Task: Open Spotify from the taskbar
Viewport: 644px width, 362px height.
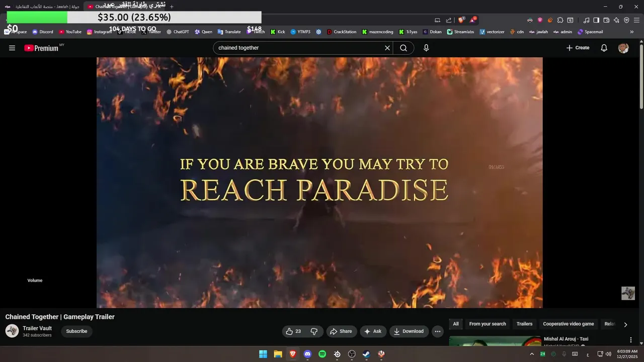Action: coord(323,354)
